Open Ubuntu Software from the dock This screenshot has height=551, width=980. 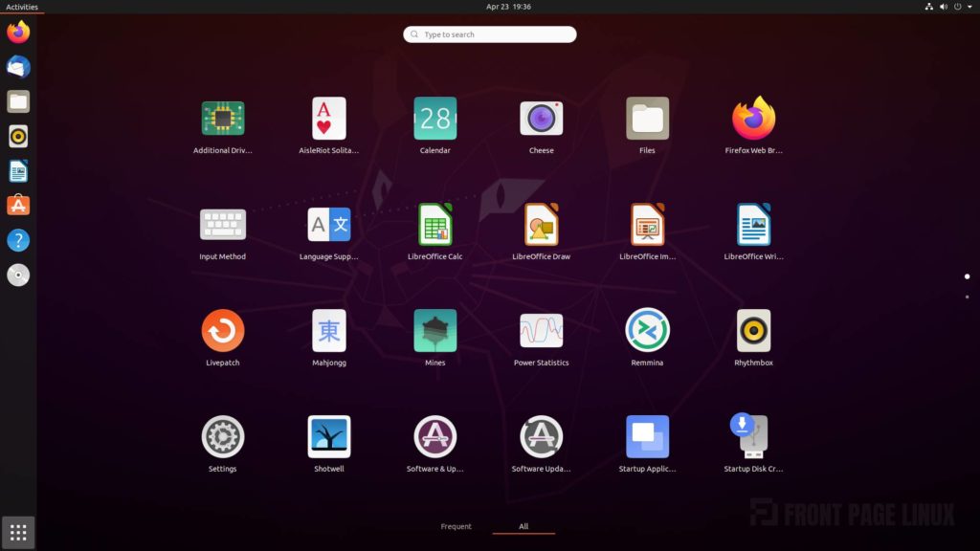18,206
